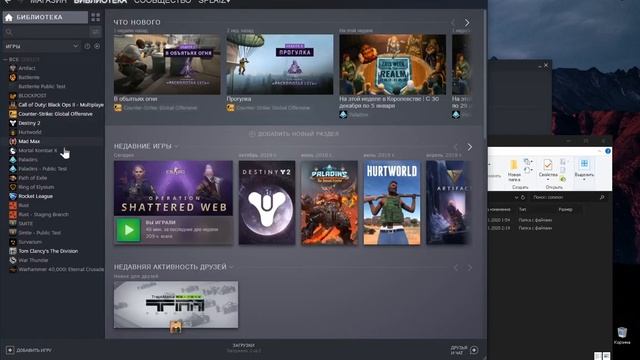The image size is (640, 360).
Task: Switch to collections grid view icon
Action: pyautogui.click(x=96, y=17)
